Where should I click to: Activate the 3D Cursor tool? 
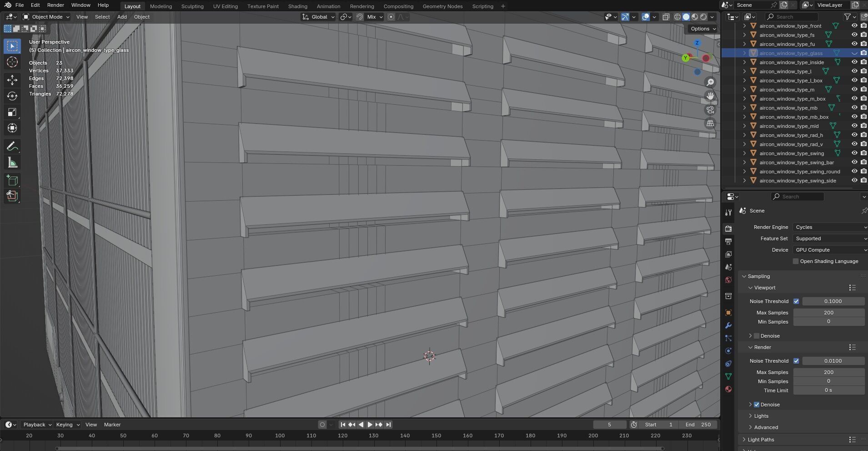tap(12, 62)
